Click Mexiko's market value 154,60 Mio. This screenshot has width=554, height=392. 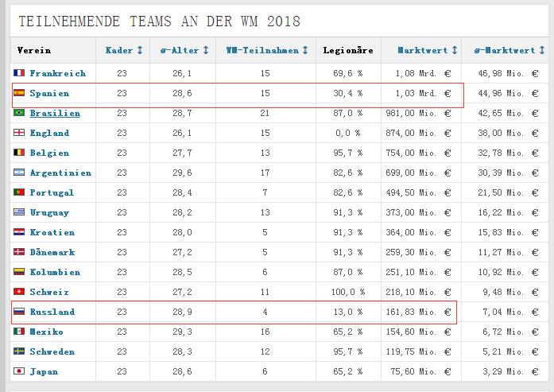coord(419,332)
